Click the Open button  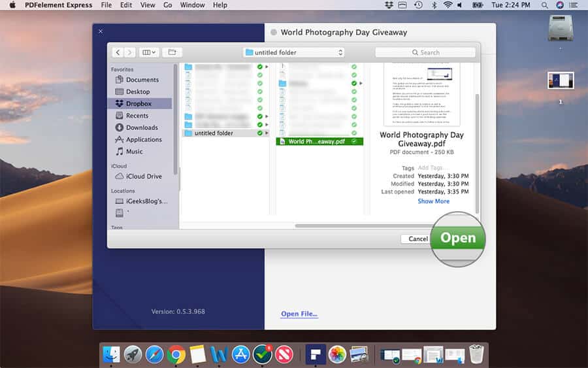tap(458, 238)
